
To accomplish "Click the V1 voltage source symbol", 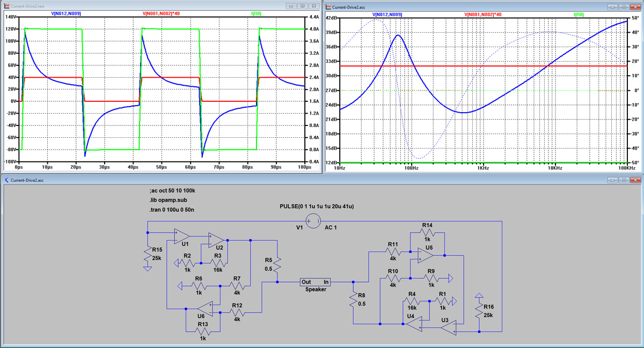I will [x=313, y=220].
